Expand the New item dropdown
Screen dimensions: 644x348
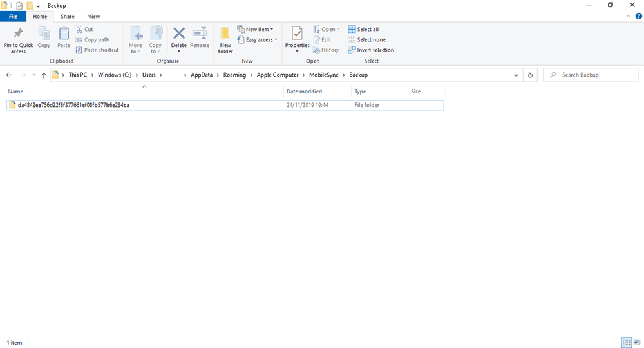tap(272, 29)
